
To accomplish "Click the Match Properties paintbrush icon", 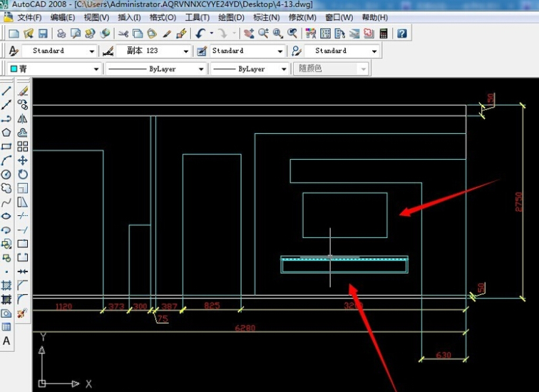I will click(167, 33).
